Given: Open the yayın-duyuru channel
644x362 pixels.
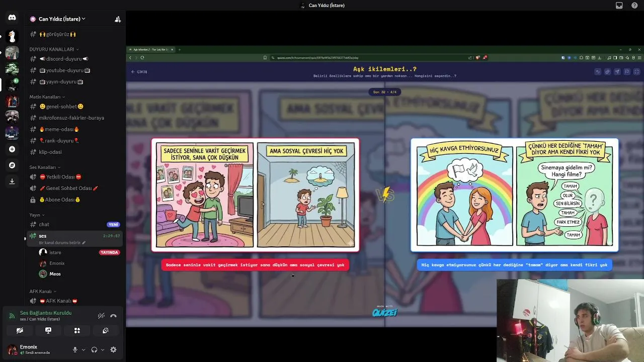Looking at the screenshot, I should (x=74, y=81).
